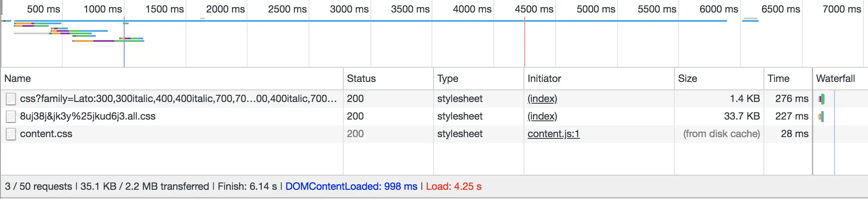Open the content.js:1 initiator link

pos(554,134)
